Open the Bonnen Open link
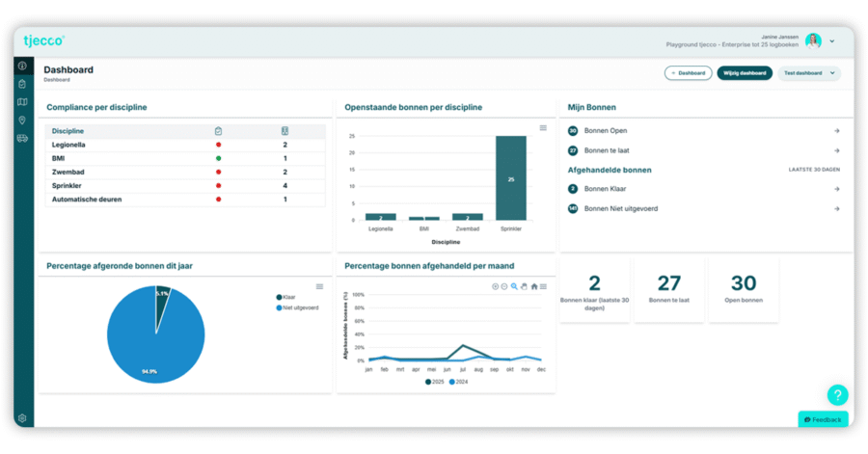 [606, 131]
